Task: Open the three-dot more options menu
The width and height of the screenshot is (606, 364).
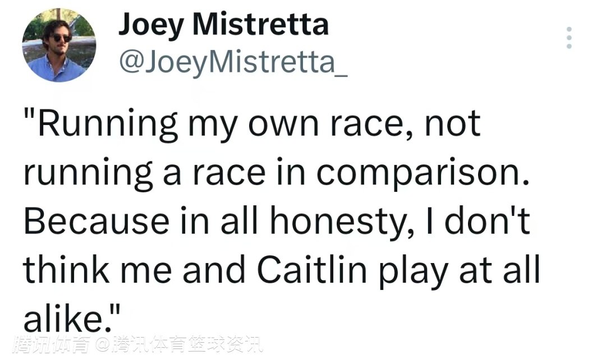Action: pyautogui.click(x=569, y=38)
